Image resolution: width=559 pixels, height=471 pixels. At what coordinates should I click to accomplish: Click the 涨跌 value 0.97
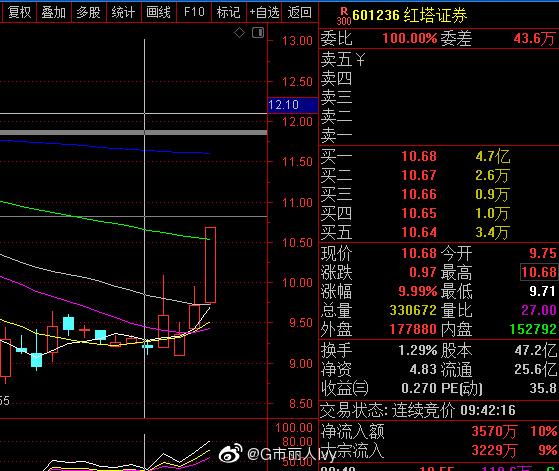click(x=423, y=272)
